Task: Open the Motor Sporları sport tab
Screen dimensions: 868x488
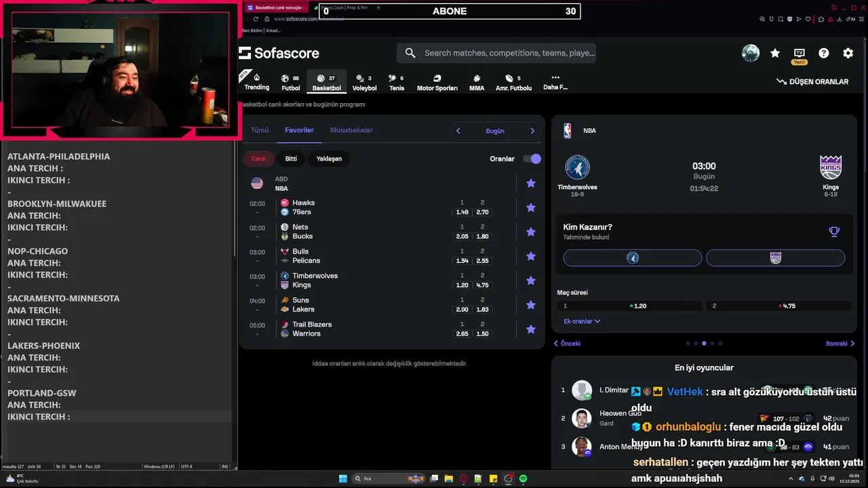Action: (x=437, y=82)
